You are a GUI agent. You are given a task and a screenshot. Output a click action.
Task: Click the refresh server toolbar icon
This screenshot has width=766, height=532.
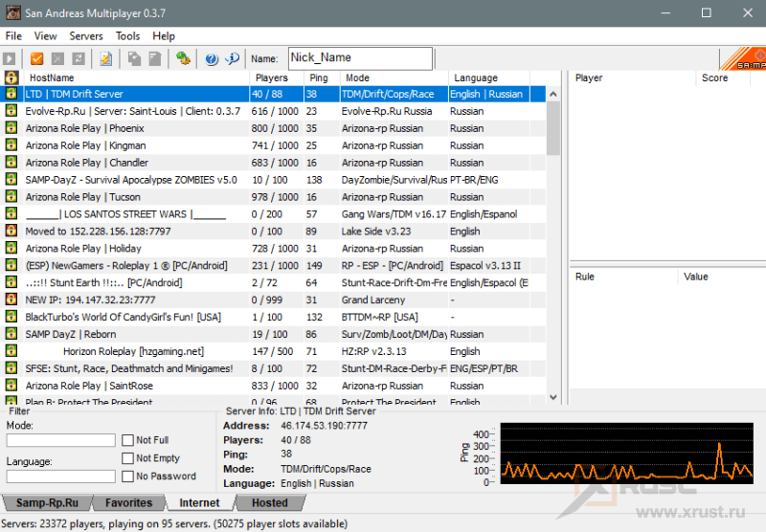point(79,59)
